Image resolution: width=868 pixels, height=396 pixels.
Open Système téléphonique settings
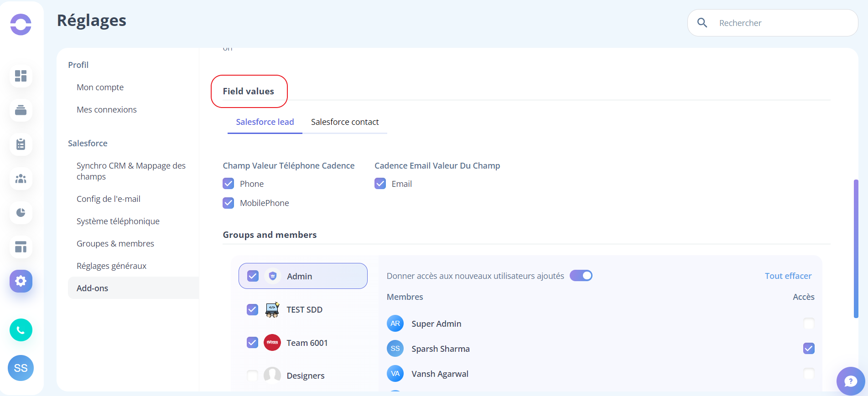[x=118, y=221]
